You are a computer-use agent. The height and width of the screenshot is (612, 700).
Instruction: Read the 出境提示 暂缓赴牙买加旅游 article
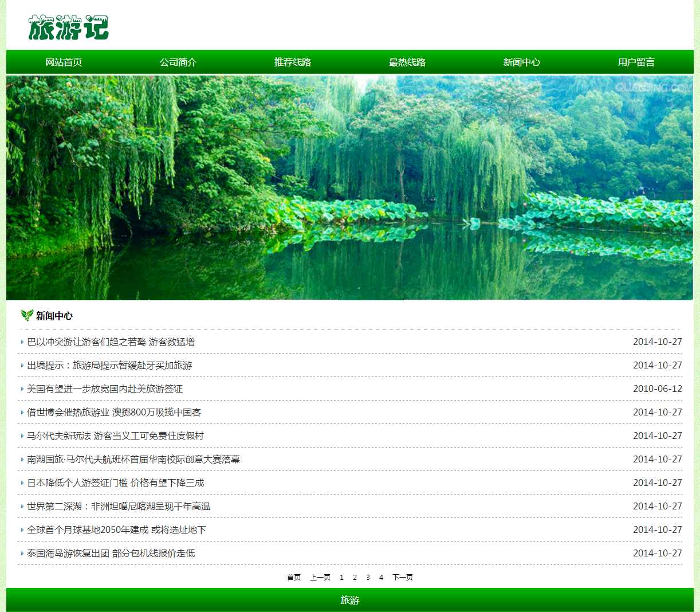pos(109,365)
